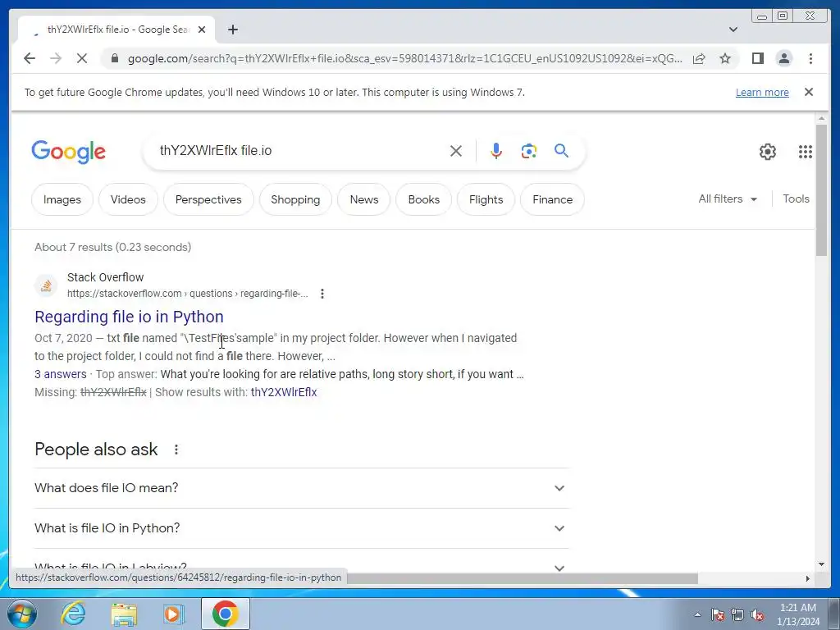Open the taskbar clock and date
The height and width of the screenshot is (630, 840).
click(x=797, y=614)
